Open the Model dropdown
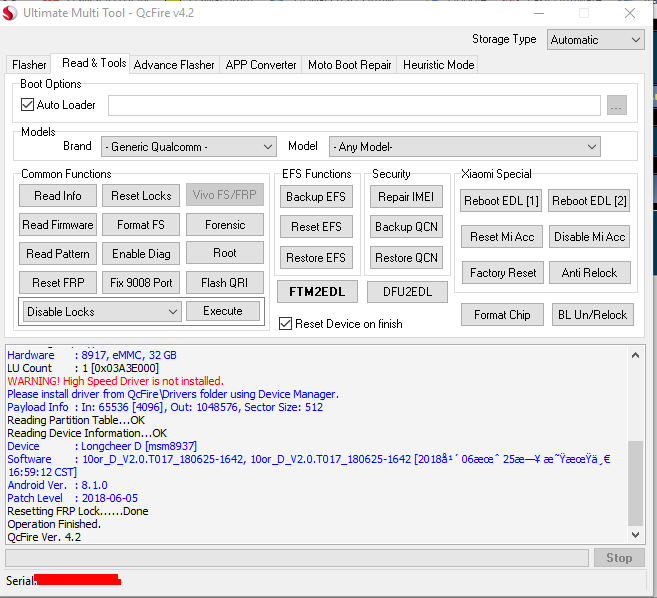This screenshot has width=657, height=598. tap(465, 147)
